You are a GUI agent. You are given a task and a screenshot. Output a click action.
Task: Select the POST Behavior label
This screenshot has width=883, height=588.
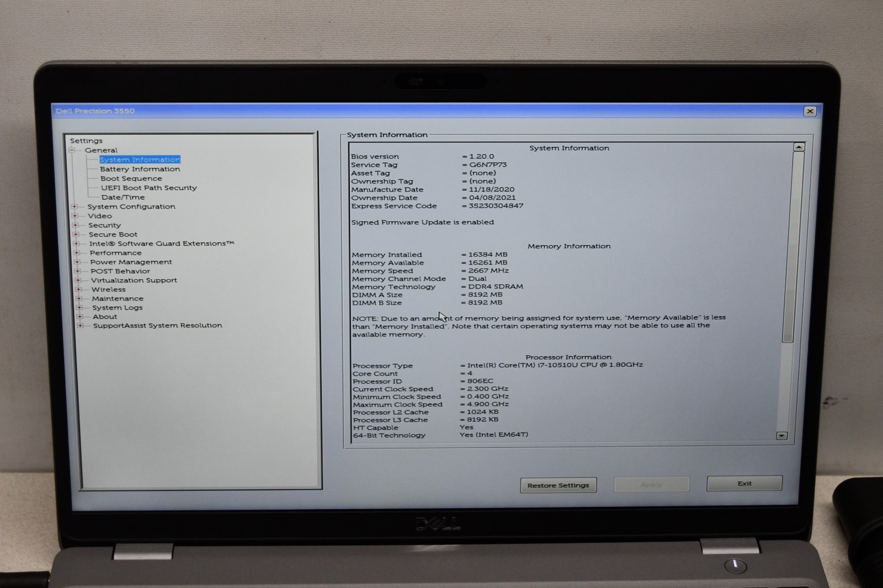pos(120,271)
